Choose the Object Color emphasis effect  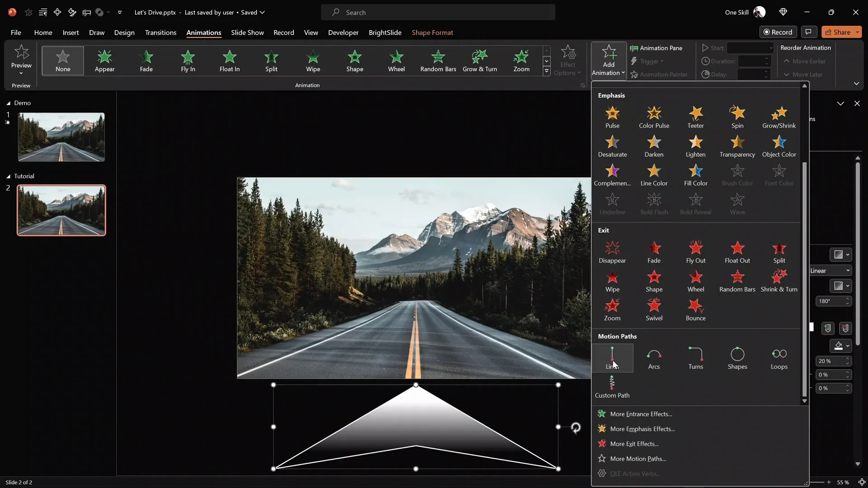click(778, 146)
